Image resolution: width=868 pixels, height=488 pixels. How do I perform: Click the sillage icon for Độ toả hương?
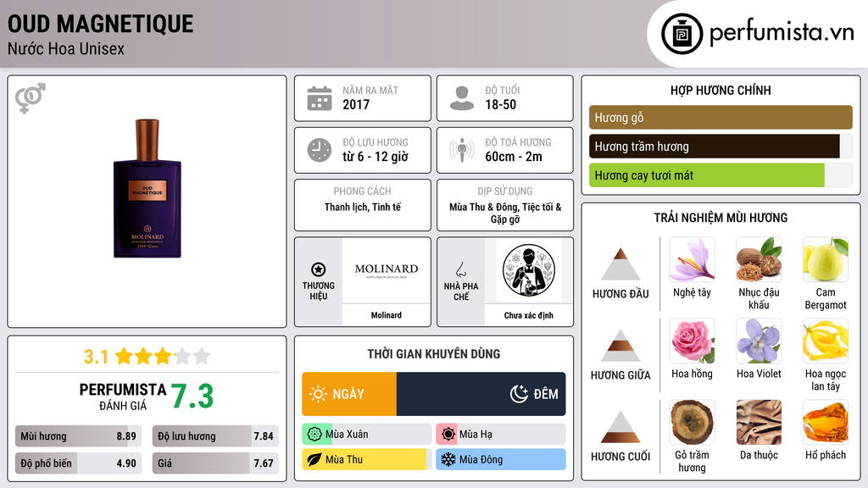(x=462, y=150)
